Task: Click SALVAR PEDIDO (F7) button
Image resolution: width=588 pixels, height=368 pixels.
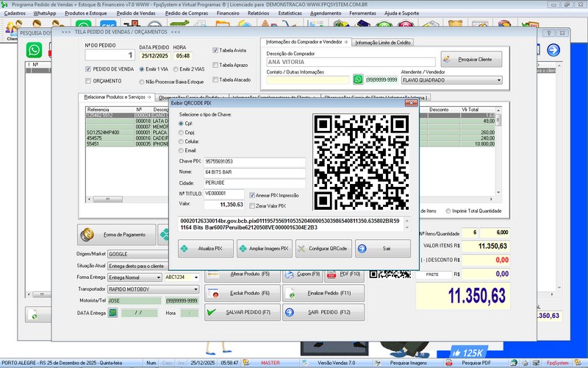Action: click(243, 312)
